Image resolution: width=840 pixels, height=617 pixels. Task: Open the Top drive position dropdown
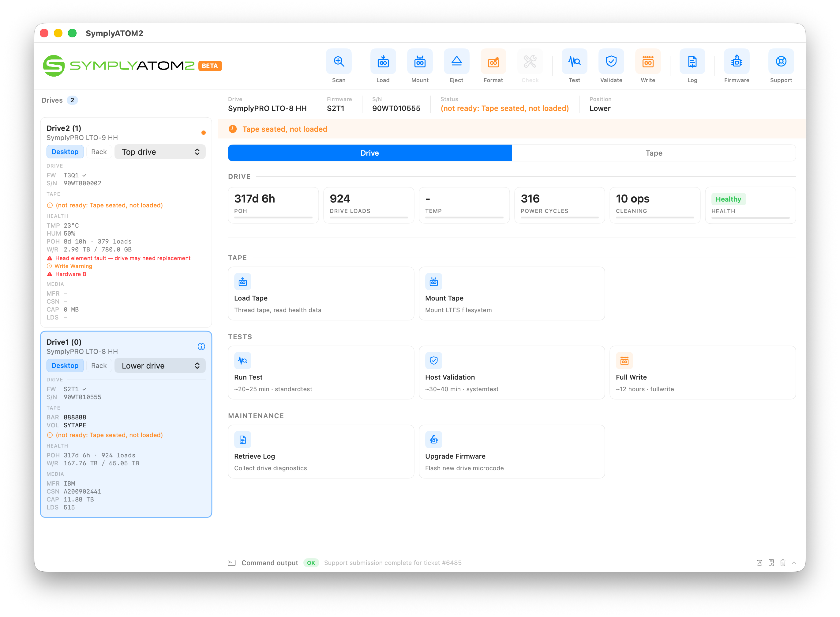160,152
